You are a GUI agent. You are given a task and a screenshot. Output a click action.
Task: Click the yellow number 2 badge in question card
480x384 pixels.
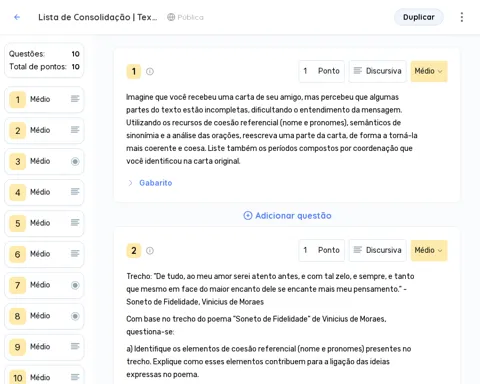[134, 251]
